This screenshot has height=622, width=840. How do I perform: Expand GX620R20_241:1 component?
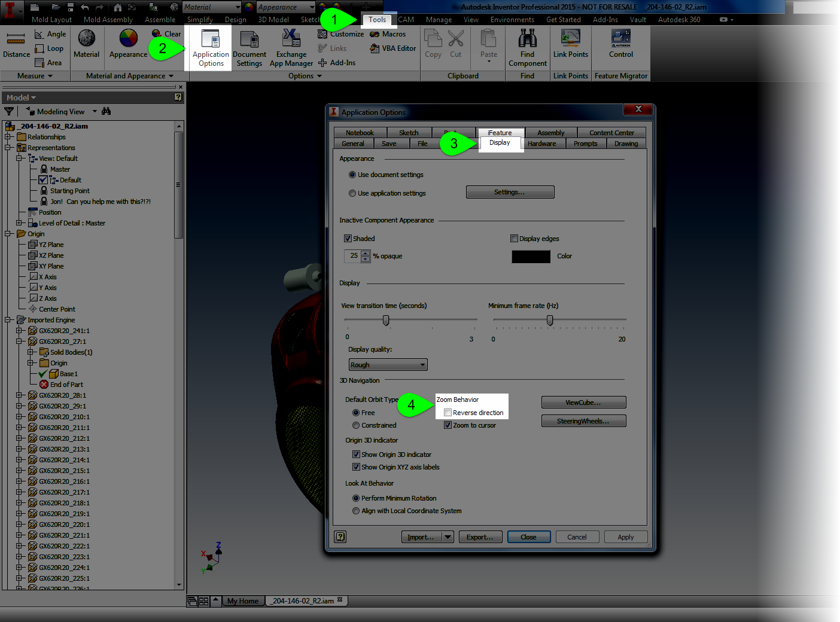[19, 331]
